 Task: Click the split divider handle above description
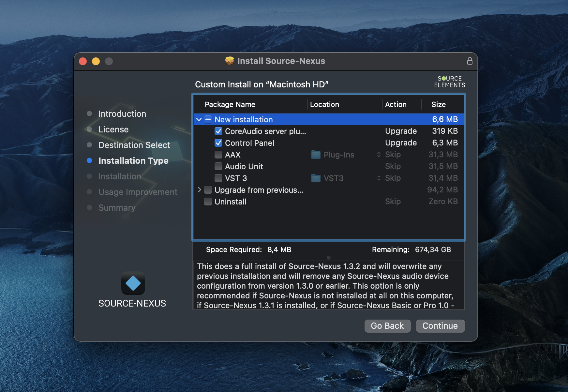(328, 258)
